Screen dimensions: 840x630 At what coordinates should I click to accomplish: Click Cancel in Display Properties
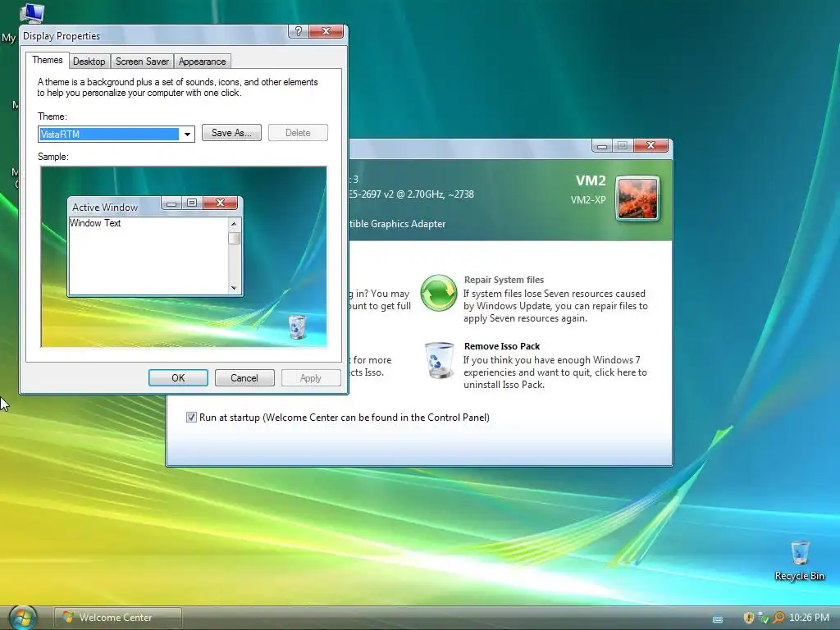pyautogui.click(x=244, y=377)
